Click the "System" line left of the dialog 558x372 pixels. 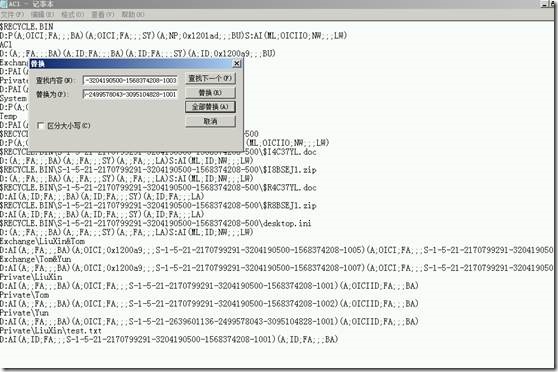[x=14, y=98]
